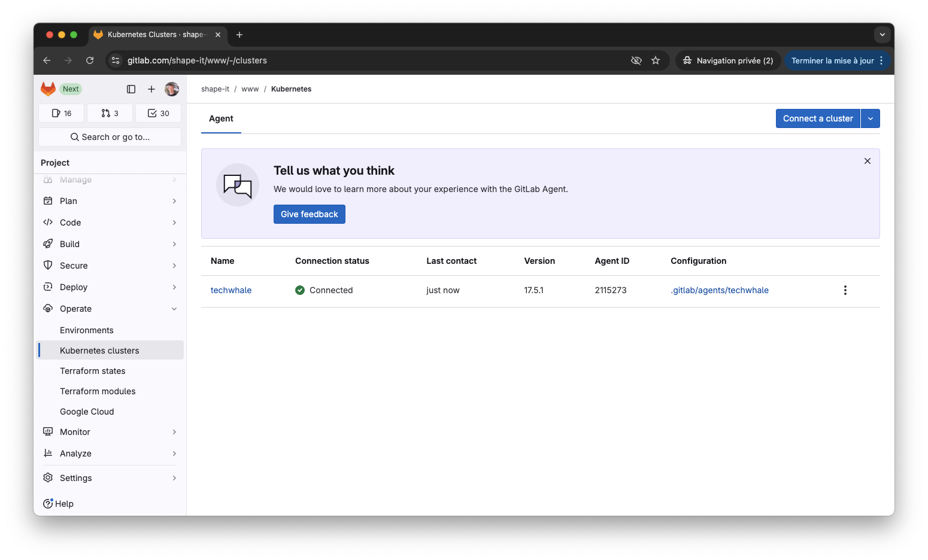The image size is (928, 560).
Task: Open Google Cloud page
Action: tap(110, 412)
